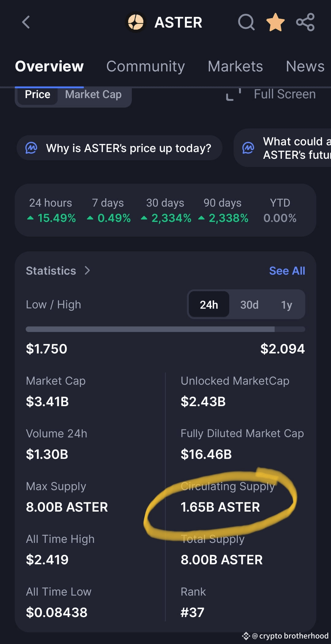This screenshot has width=331, height=644.
Task: Tap the Full Screen expand icon
Action: point(234,94)
